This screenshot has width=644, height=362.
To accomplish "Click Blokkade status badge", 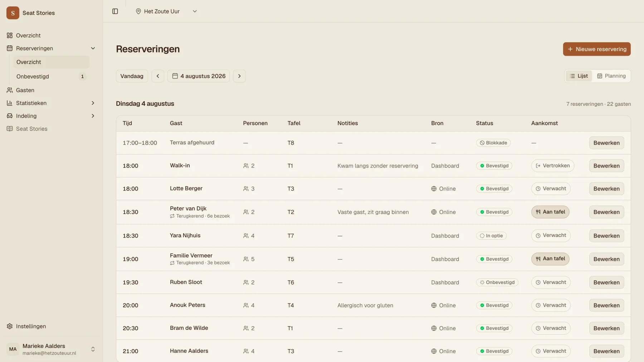I will 493,143.
